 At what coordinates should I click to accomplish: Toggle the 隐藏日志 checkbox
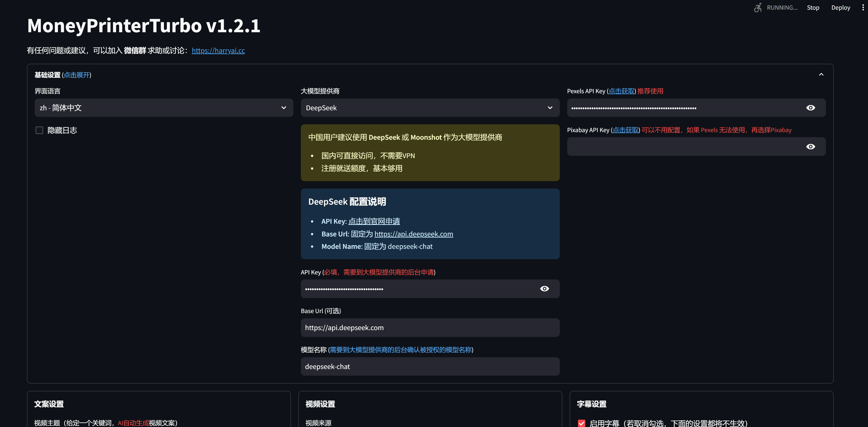point(39,130)
